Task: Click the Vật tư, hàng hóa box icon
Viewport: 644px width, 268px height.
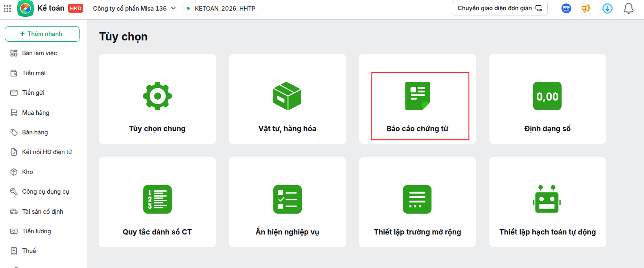Action: click(x=287, y=96)
